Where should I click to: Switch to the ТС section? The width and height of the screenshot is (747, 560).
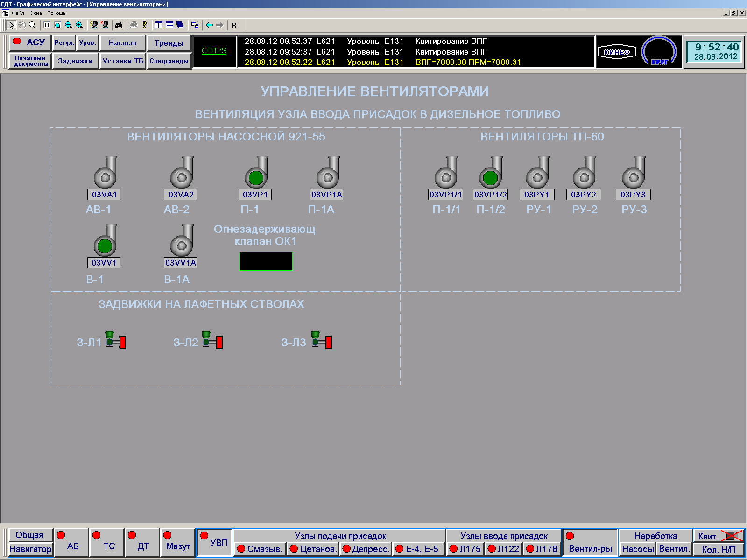point(107,543)
